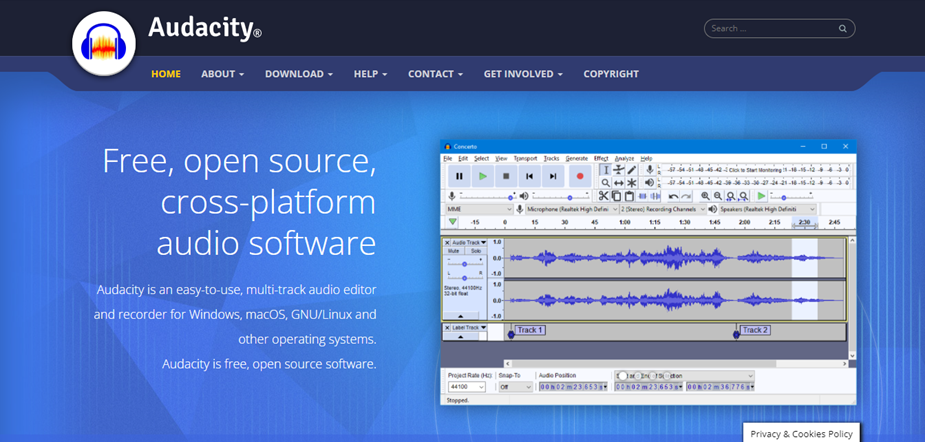Go to the HOME navigation tab
This screenshot has width=925, height=442.
[166, 74]
